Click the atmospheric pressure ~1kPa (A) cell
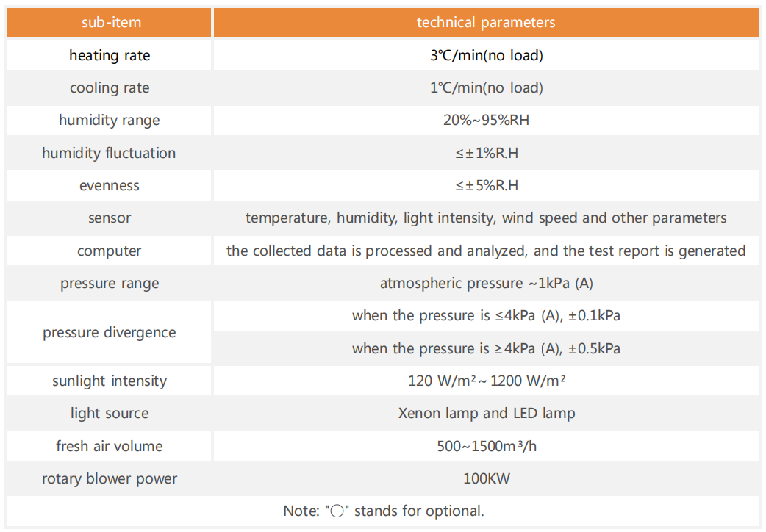Screen dimensions: 766x532 click(487, 284)
